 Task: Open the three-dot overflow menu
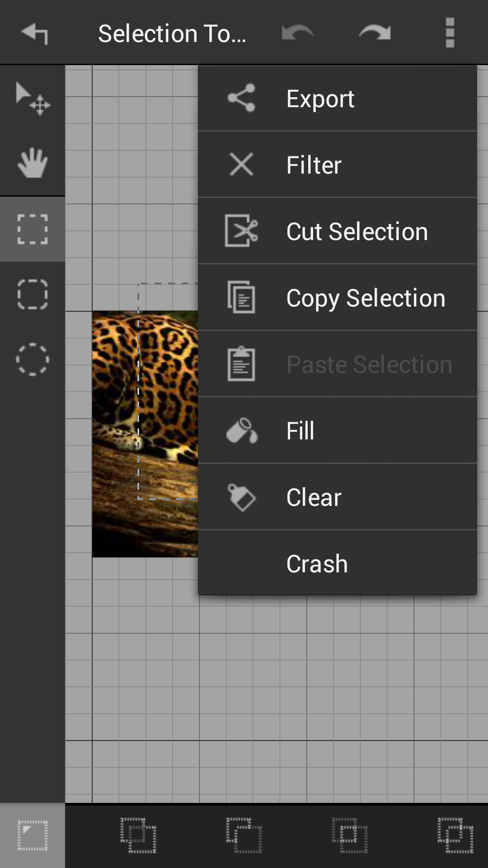click(x=450, y=33)
